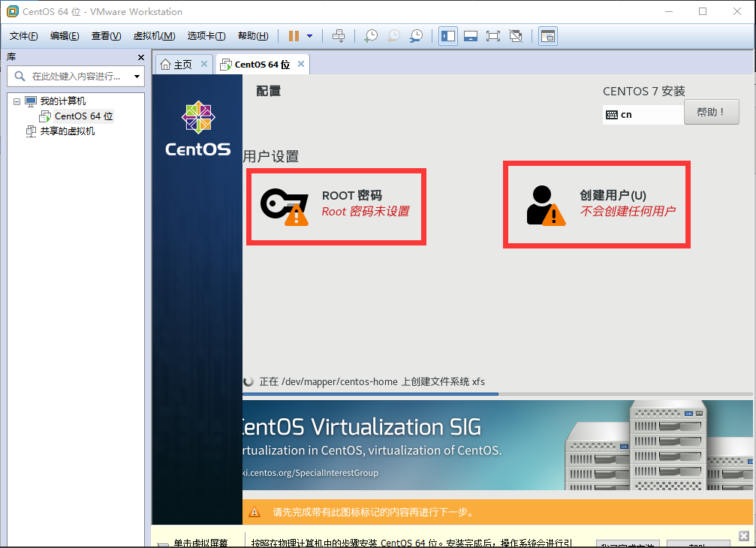The image size is (756, 548).
Task: Close the 库 library panel
Action: 141,57
